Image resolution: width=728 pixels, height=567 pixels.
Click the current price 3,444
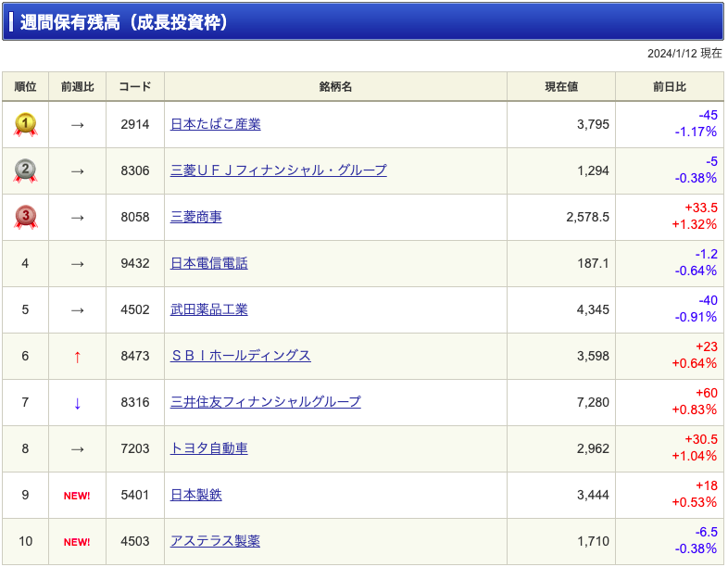pyautogui.click(x=593, y=495)
